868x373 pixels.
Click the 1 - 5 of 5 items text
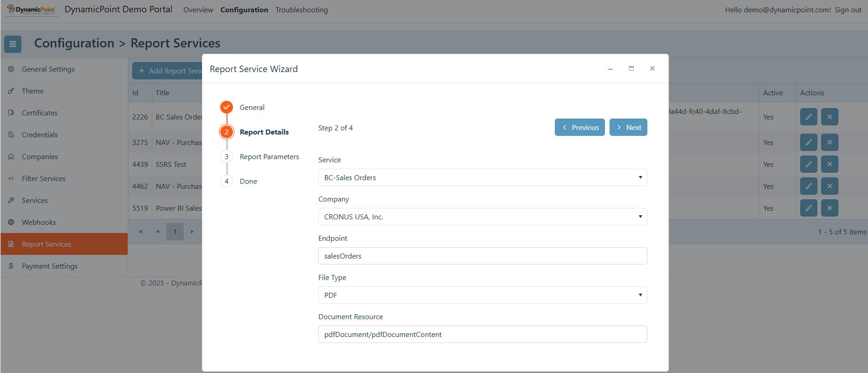842,232
